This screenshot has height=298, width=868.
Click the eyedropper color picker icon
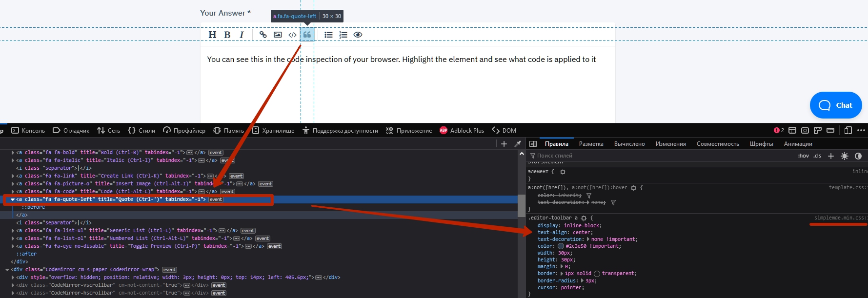click(518, 144)
